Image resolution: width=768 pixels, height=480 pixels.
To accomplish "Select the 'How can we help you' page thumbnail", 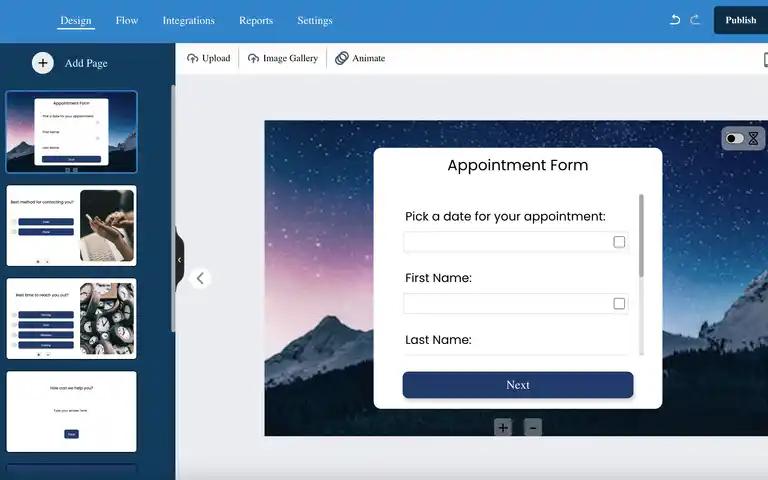I will pos(72,411).
